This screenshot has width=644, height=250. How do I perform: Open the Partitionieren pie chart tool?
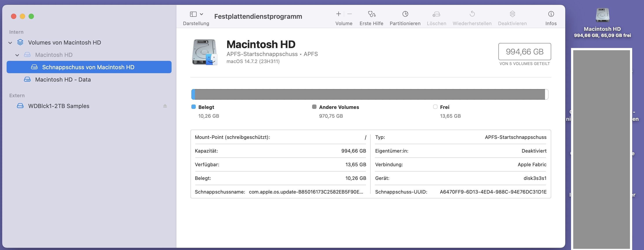(405, 14)
